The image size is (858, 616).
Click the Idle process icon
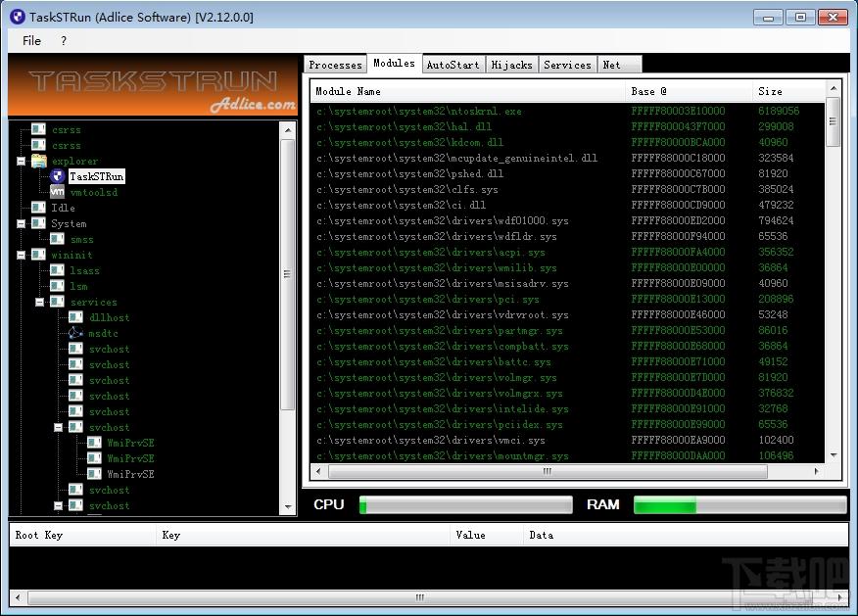38,208
